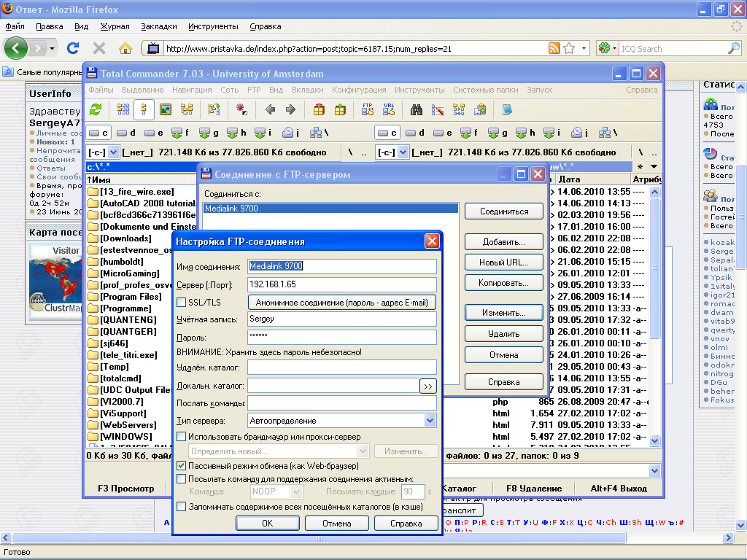Check Использовать брандмауэр или прокси-сервер

coord(182,437)
